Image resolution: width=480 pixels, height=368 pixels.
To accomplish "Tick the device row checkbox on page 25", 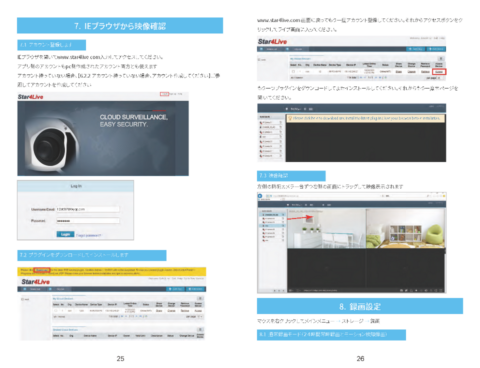I will click(x=56, y=310).
